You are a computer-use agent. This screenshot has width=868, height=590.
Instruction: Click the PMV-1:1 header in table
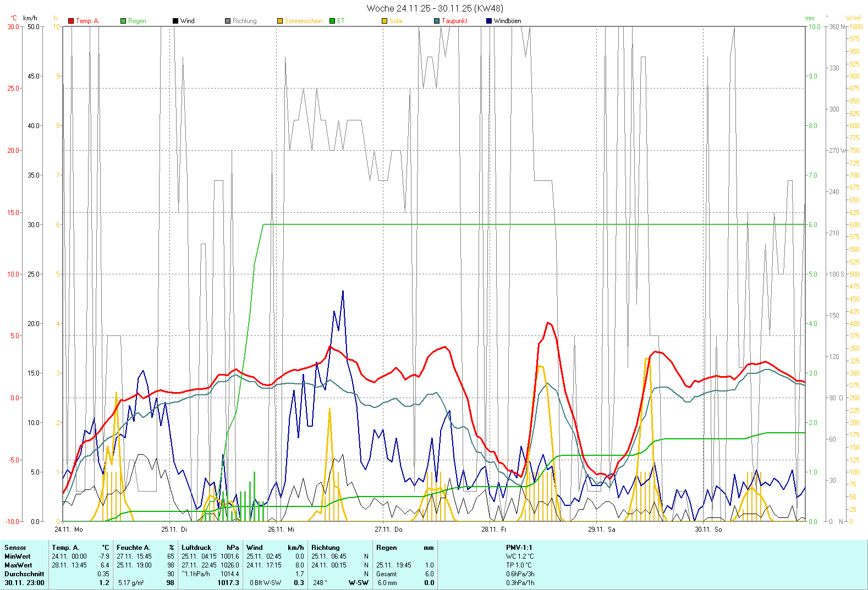click(519, 548)
